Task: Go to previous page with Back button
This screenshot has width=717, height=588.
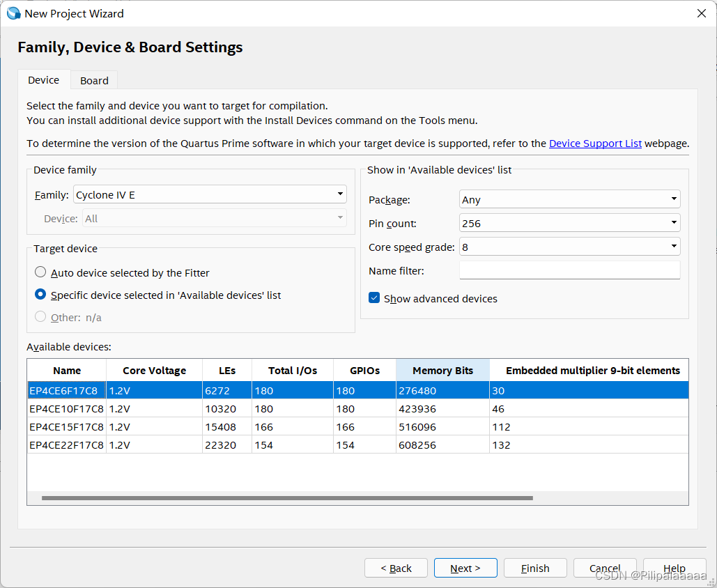Action: [396, 568]
